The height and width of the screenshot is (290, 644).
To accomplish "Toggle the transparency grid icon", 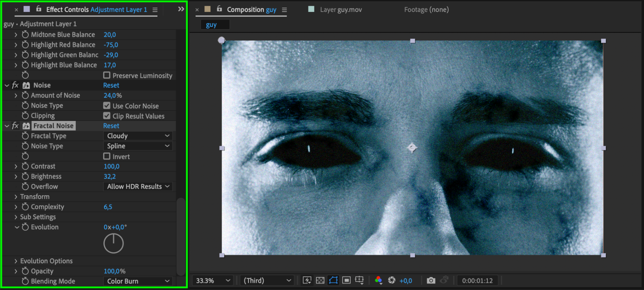I will pos(320,280).
